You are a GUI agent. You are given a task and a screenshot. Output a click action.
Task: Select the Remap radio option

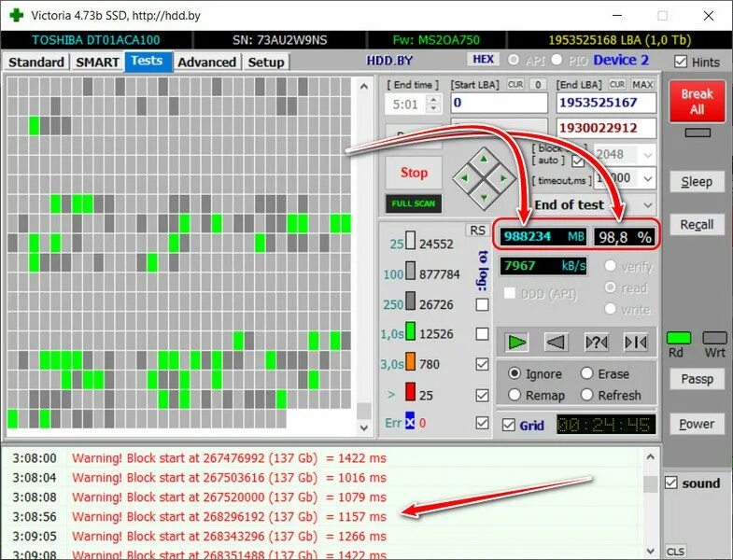coord(515,395)
